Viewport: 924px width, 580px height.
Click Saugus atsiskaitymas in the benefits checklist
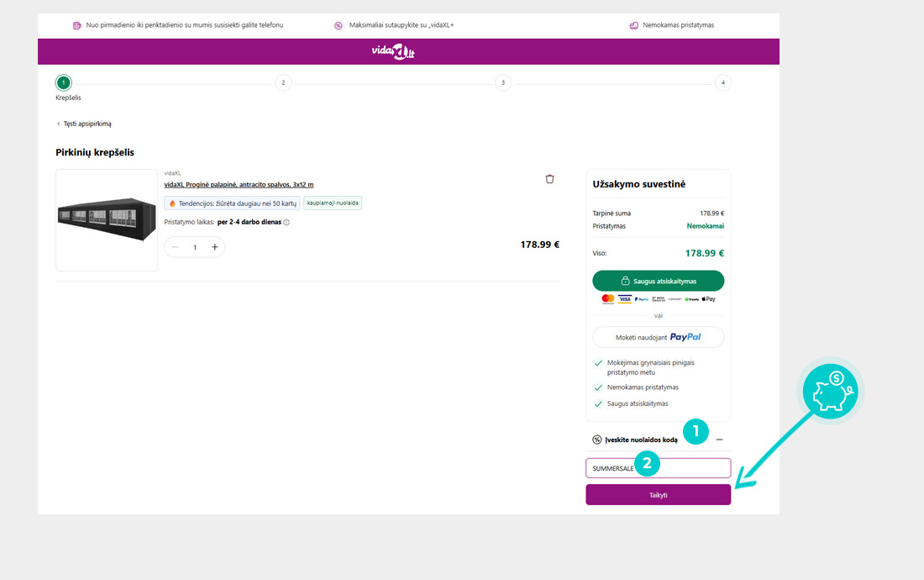point(638,403)
